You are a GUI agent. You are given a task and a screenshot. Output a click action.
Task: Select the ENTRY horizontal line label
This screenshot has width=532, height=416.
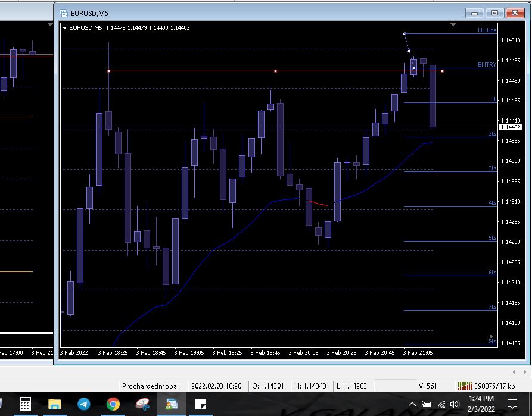[487, 64]
